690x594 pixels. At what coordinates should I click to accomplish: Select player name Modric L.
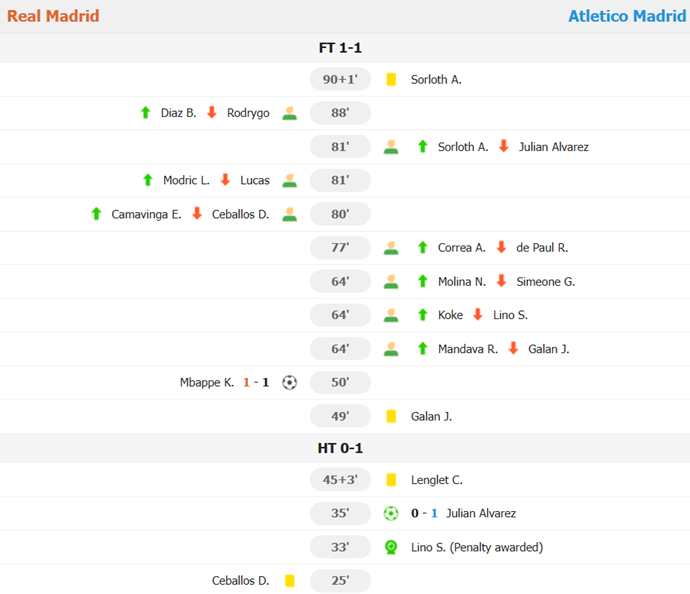pos(186,180)
